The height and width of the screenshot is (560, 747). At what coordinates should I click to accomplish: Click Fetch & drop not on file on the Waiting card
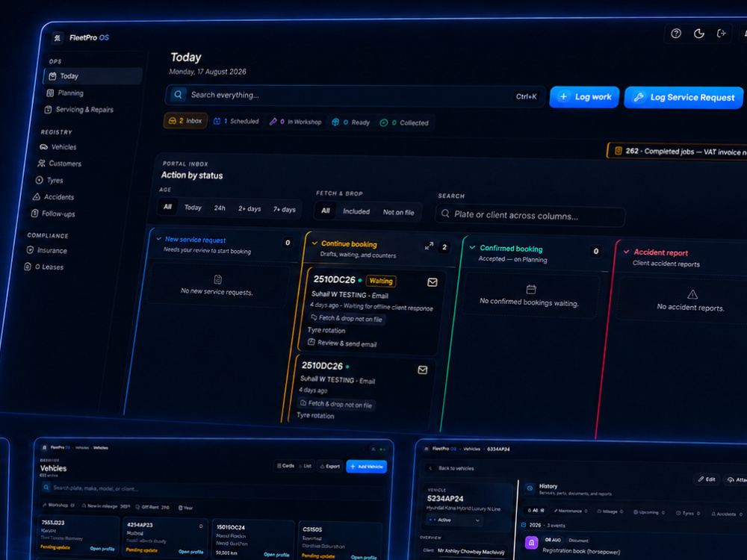pyautogui.click(x=347, y=318)
